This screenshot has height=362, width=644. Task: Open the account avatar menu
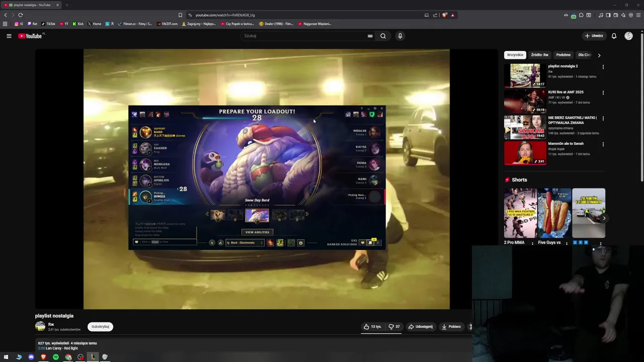tap(628, 36)
